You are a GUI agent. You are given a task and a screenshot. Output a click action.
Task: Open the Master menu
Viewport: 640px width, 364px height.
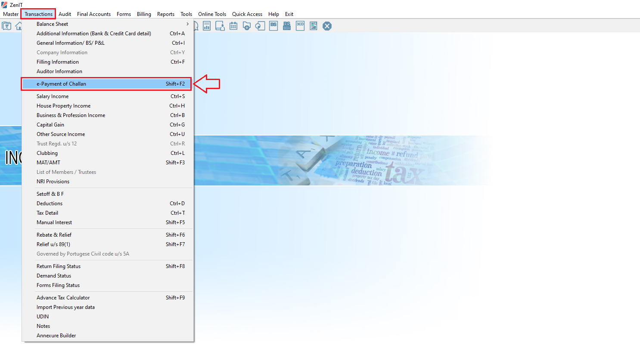(11, 14)
